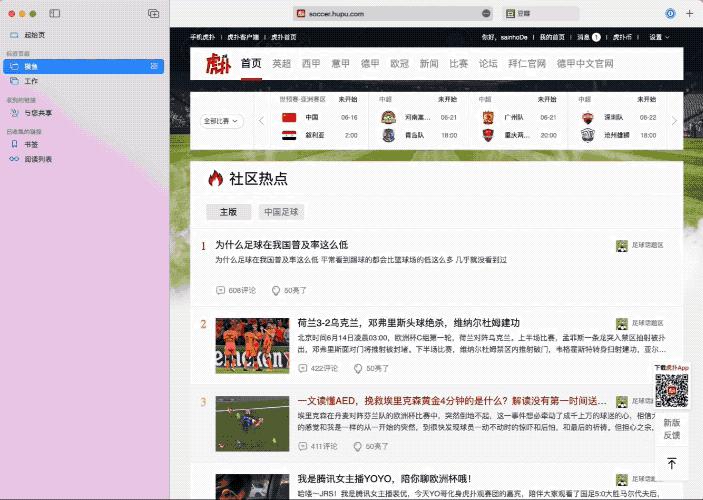Viewport: 703px width, 500px height.
Task: Switch to the second Safari tab
Action: coord(540,13)
